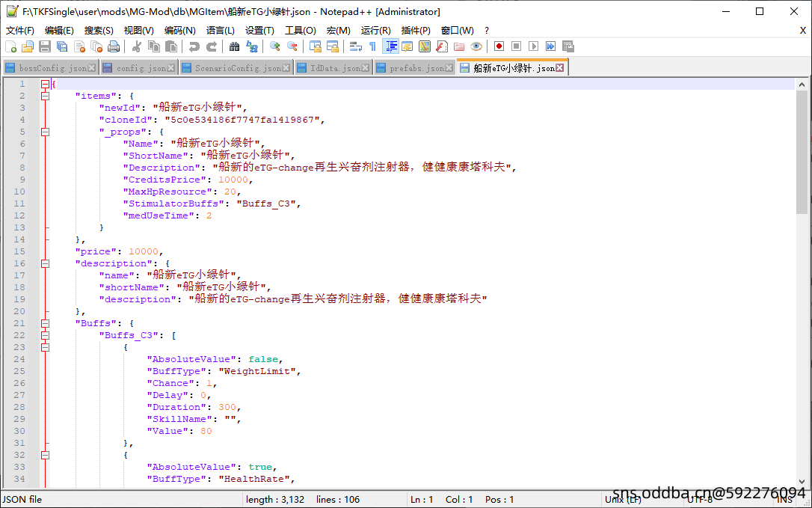
Task: Open the 编码(N) menu
Action: tap(179, 31)
